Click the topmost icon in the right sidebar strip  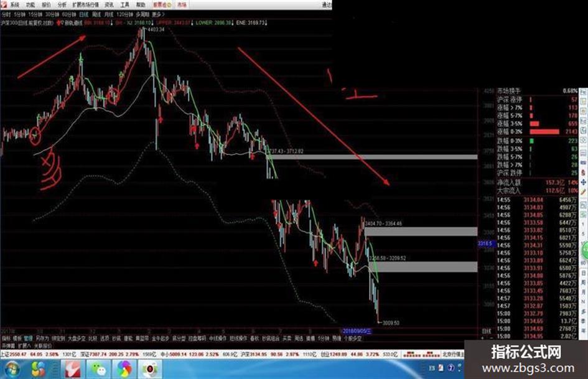point(584,92)
